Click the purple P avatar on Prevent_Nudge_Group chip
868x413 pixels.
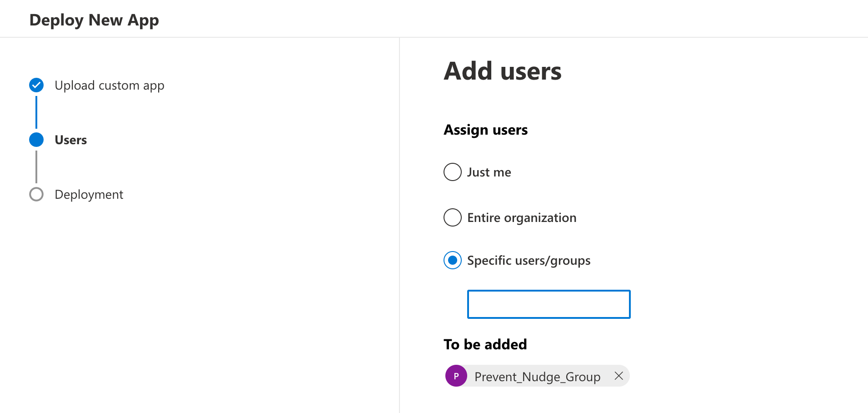(456, 376)
